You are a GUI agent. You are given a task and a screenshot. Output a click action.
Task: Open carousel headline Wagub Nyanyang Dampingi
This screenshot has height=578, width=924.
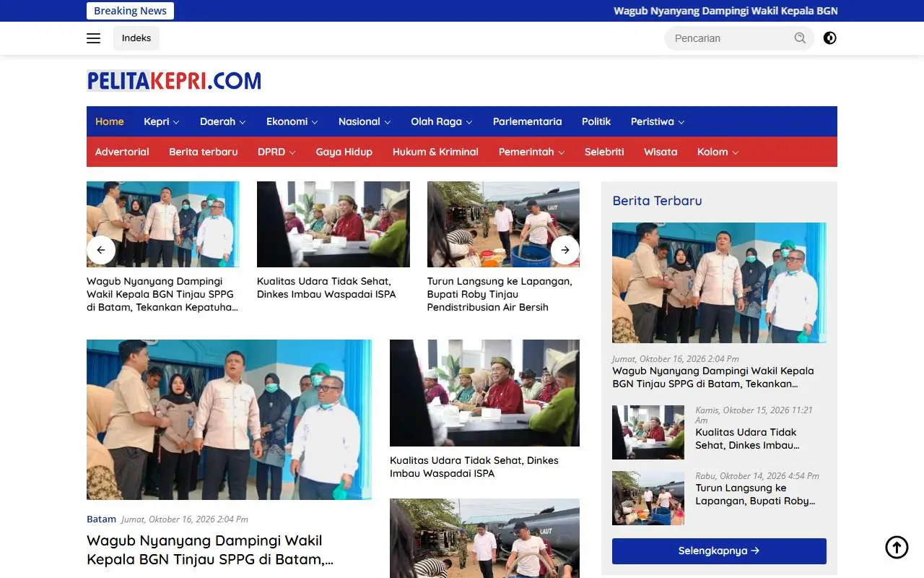[x=162, y=294]
